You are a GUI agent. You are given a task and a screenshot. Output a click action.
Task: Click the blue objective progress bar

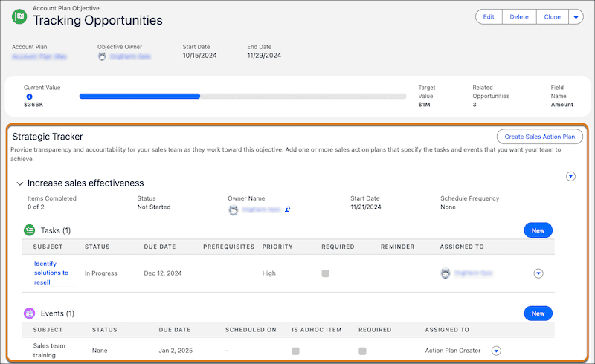(140, 97)
